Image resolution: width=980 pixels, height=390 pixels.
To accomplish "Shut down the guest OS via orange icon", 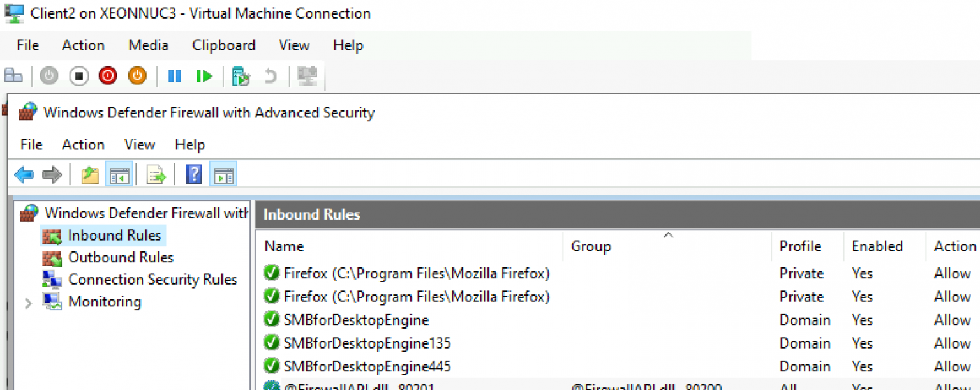I will [x=137, y=75].
